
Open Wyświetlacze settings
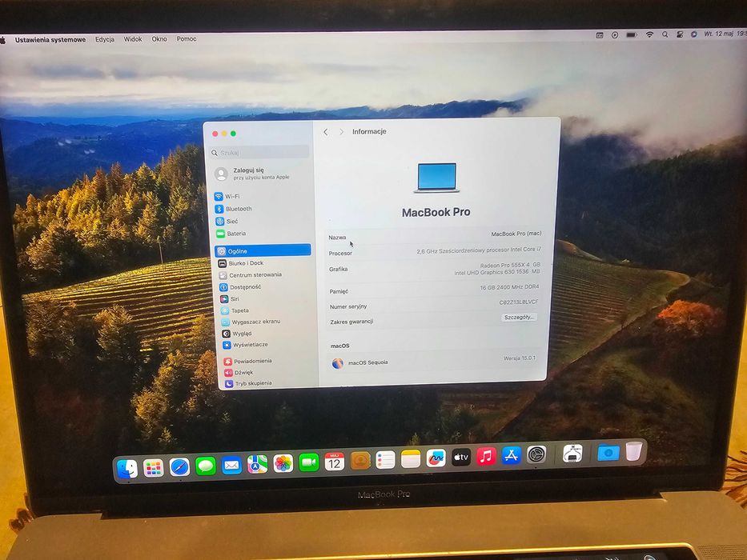[x=245, y=345]
